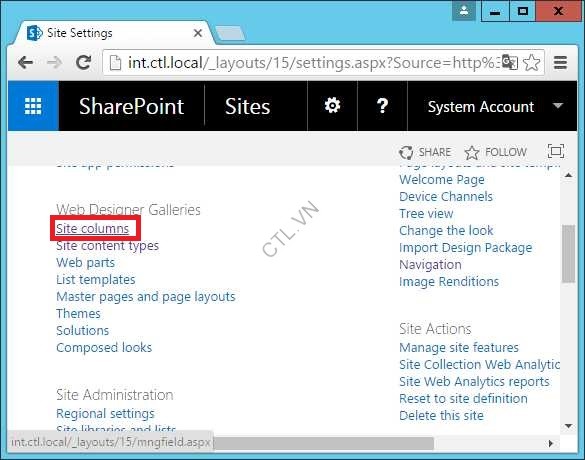Click the vertical scrollbar thumb
The image size is (585, 460).
[568, 254]
